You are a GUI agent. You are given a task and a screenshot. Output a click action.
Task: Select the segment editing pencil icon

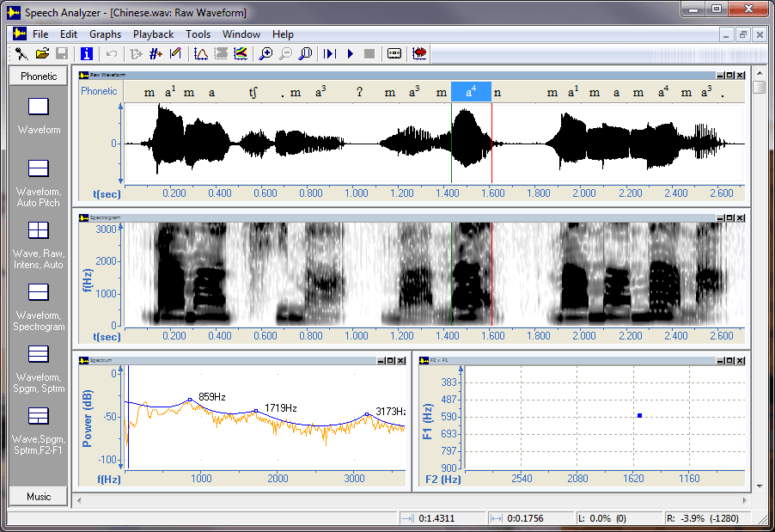[x=176, y=53]
